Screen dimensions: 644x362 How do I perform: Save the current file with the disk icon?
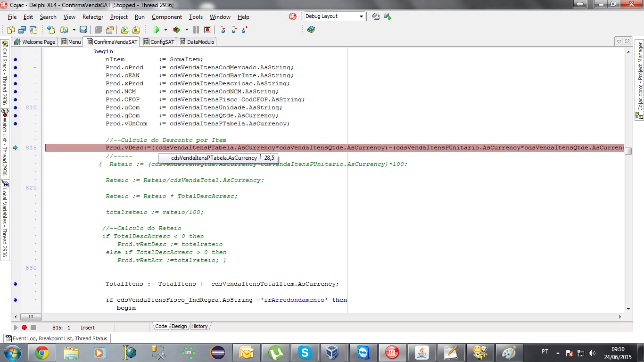83,29
